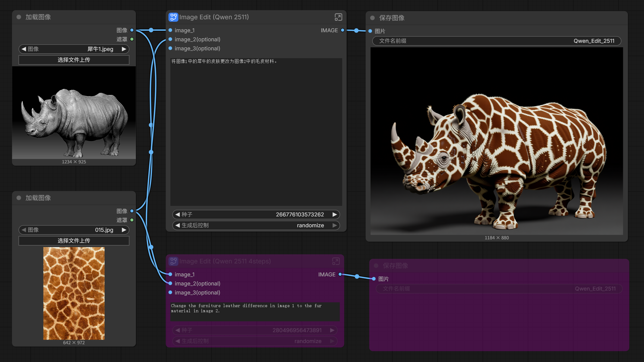Click the giraffe fur texture thumbnail
644x362 pixels.
point(74,293)
